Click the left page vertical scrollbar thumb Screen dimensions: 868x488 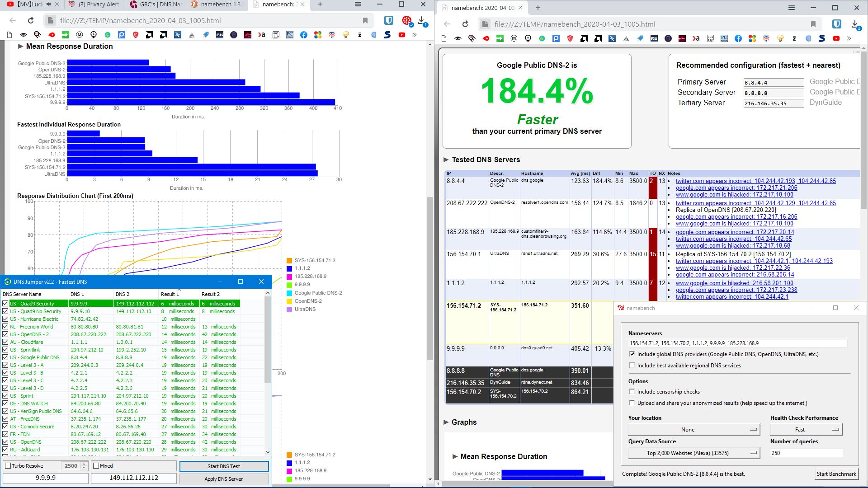(x=430, y=278)
